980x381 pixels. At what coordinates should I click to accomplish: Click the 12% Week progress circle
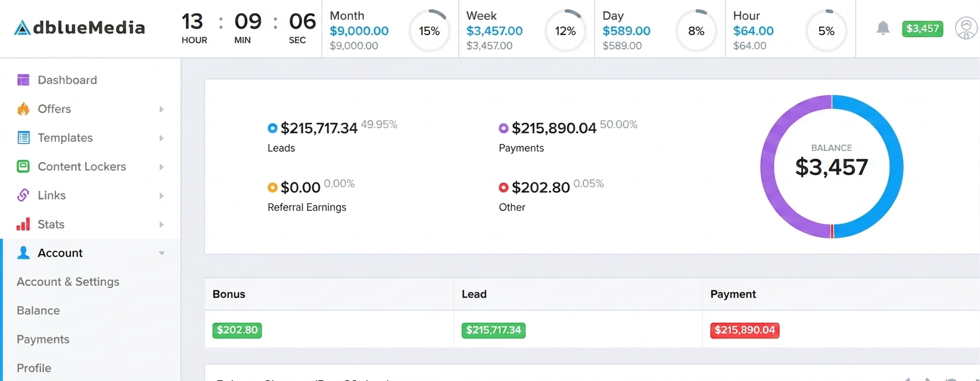click(x=565, y=31)
